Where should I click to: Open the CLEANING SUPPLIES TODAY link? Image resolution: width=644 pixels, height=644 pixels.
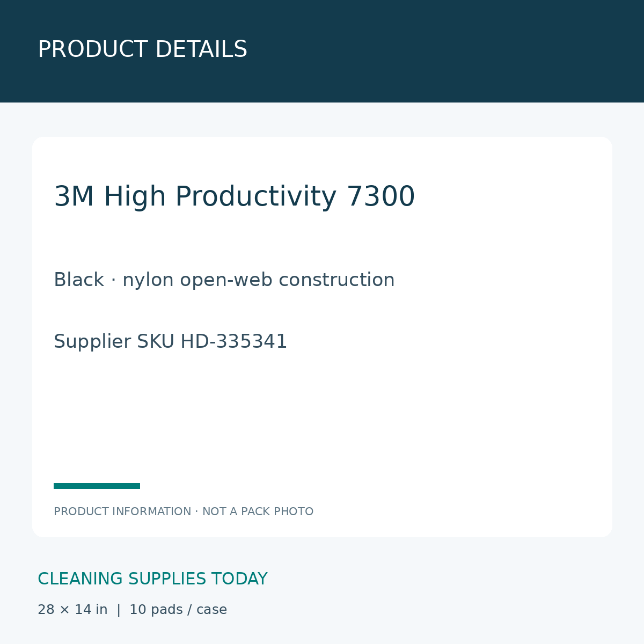152,579
